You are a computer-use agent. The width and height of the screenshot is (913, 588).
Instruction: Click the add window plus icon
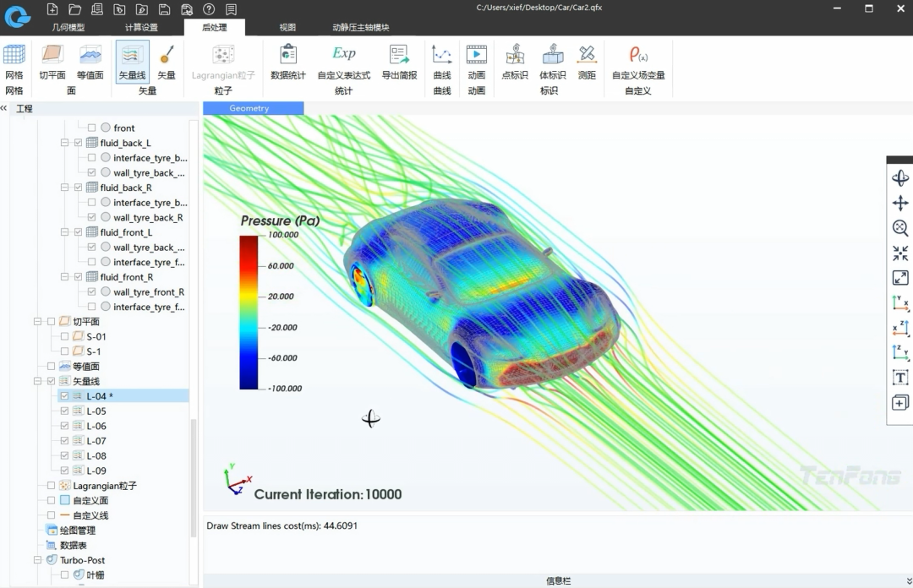[x=900, y=402]
